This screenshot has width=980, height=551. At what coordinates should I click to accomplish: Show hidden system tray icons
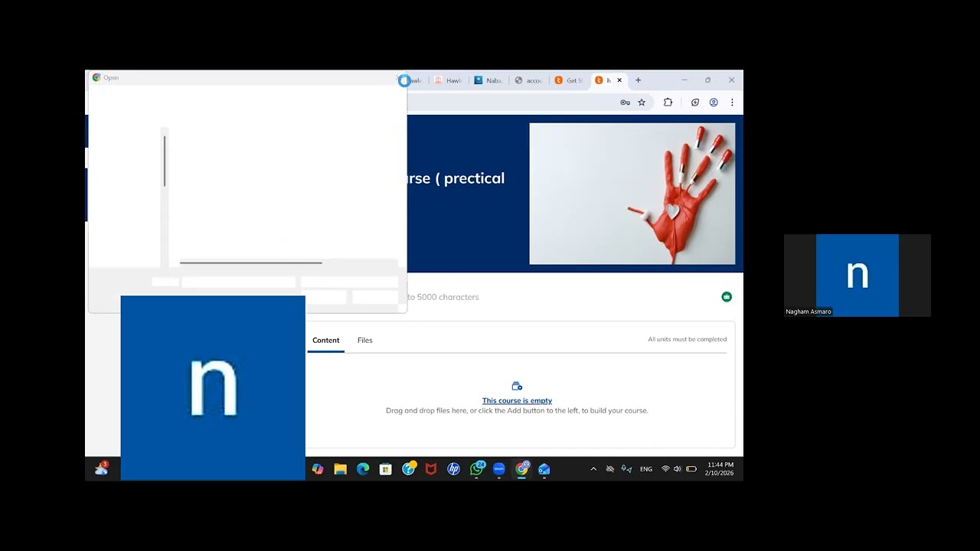593,469
